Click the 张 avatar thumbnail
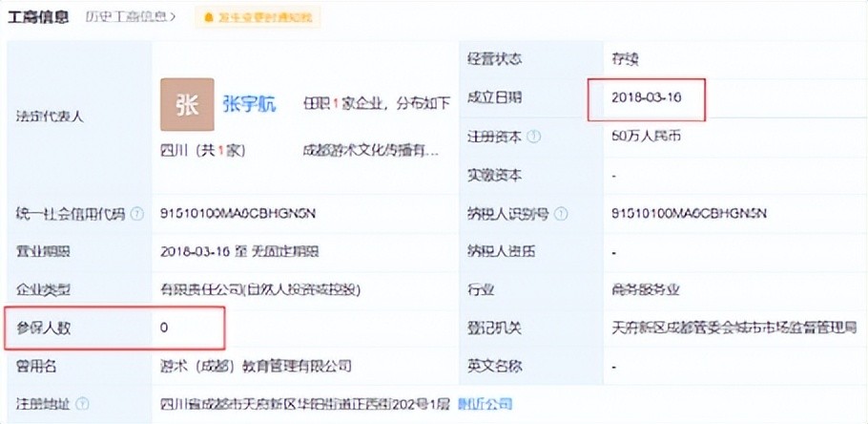Image resolution: width=868 pixels, height=424 pixels. (187, 105)
